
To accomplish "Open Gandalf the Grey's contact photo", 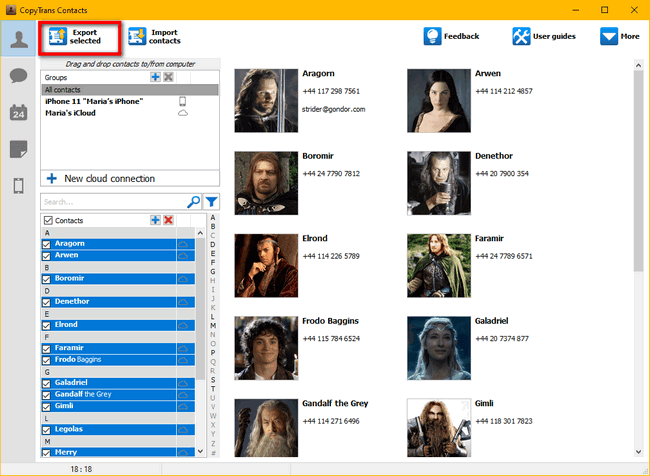I will click(266, 428).
